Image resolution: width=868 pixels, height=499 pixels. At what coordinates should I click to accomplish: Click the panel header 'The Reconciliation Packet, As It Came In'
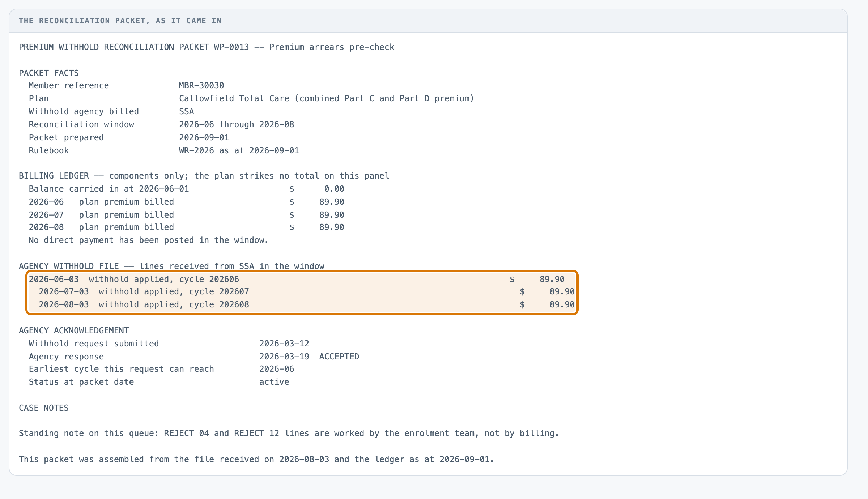[x=120, y=21]
